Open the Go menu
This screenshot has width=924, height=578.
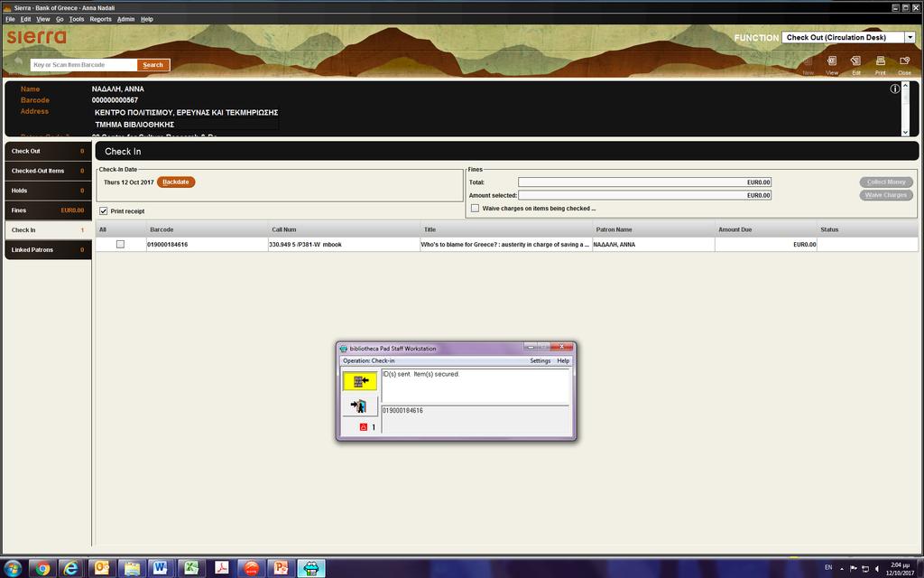click(60, 19)
